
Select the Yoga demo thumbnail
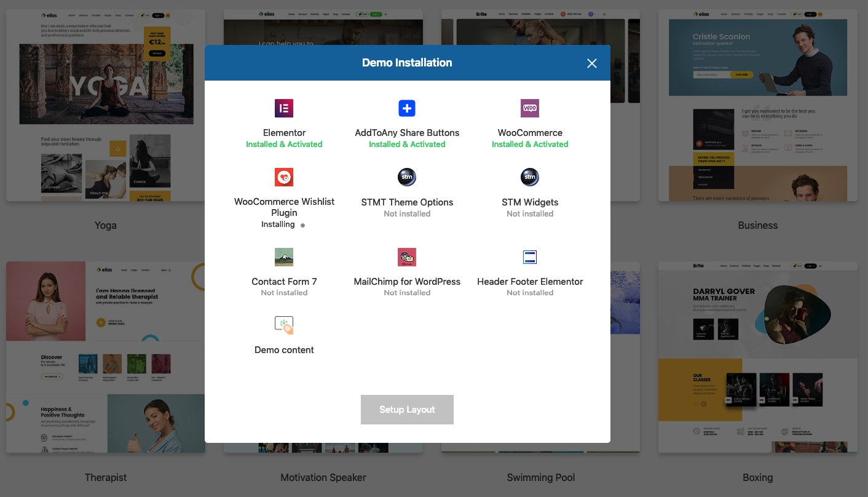coord(105,105)
